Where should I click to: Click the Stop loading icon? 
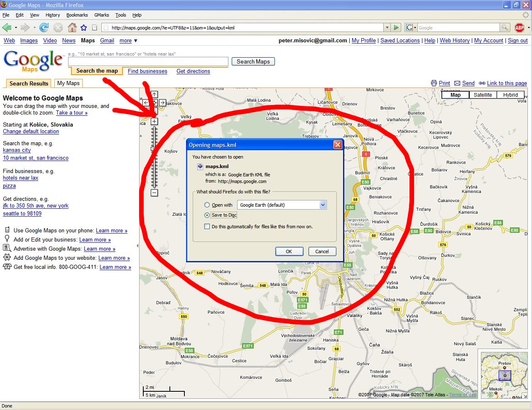[x=58, y=28]
